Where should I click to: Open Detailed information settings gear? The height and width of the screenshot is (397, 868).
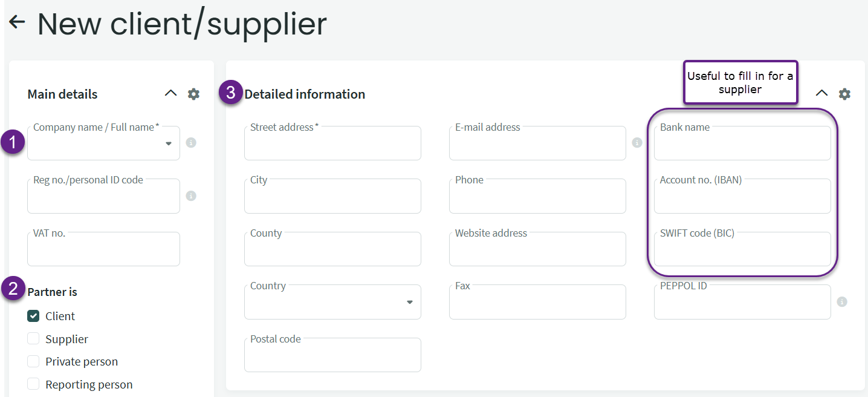844,94
